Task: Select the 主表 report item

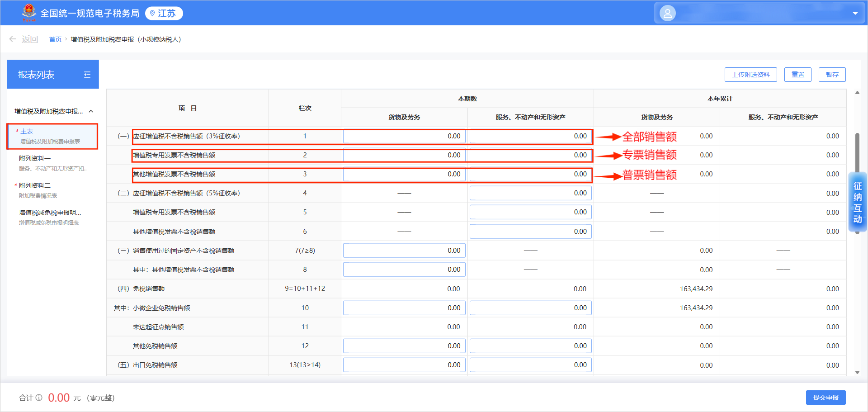Action: coord(52,136)
